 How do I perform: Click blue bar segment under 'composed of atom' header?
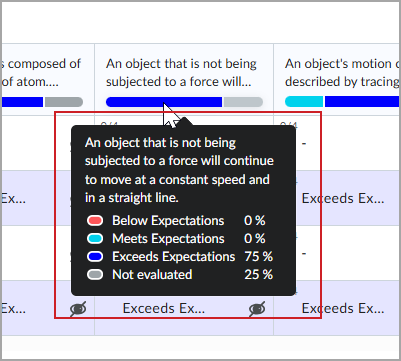point(22,102)
